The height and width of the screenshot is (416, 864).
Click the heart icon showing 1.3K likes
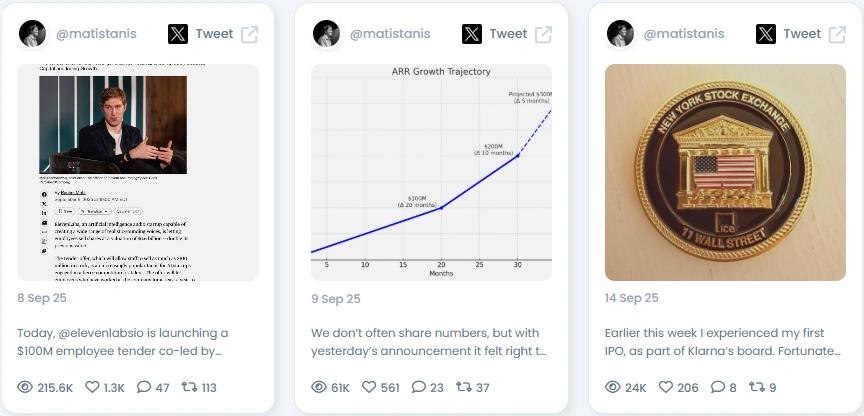92,387
